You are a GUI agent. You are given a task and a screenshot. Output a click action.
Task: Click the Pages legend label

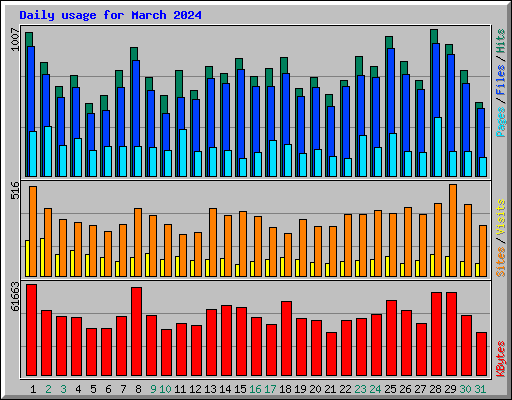pos(501,122)
